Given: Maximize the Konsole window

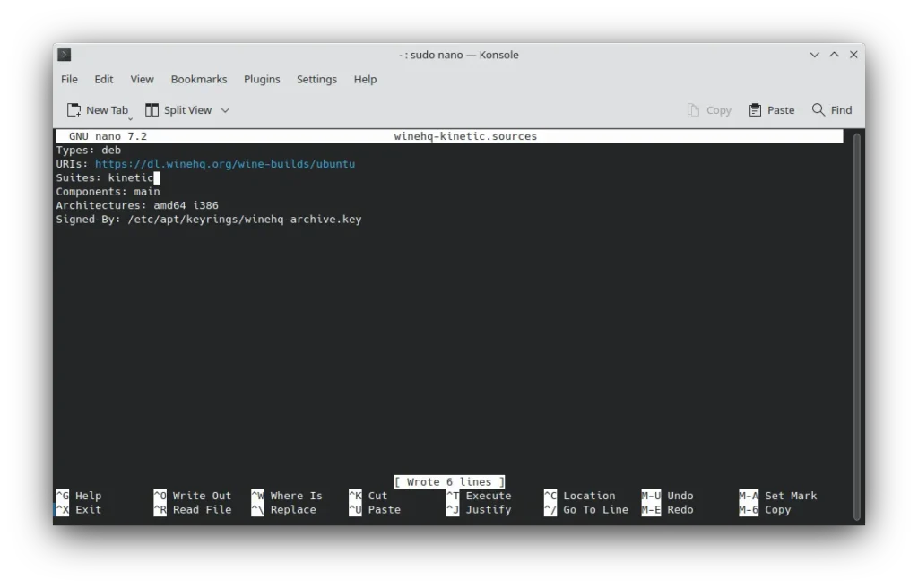Looking at the screenshot, I should point(834,55).
